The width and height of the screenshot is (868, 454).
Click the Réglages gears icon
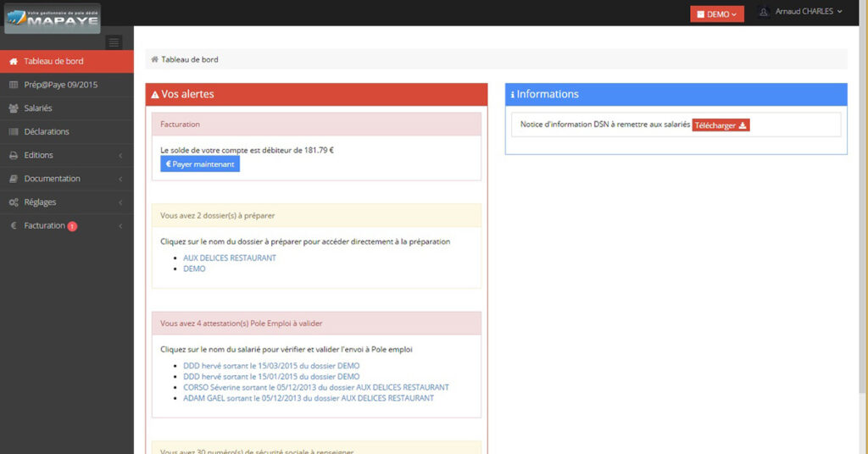pos(14,202)
